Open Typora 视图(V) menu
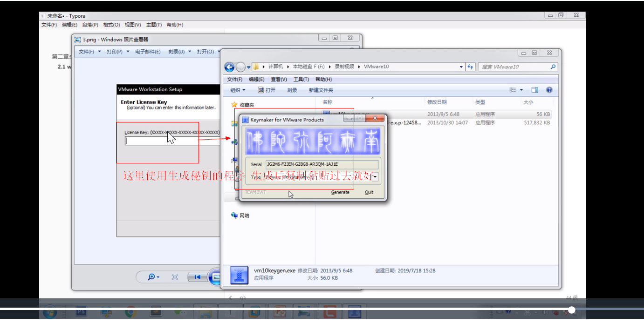The image size is (644, 323). 133,25
